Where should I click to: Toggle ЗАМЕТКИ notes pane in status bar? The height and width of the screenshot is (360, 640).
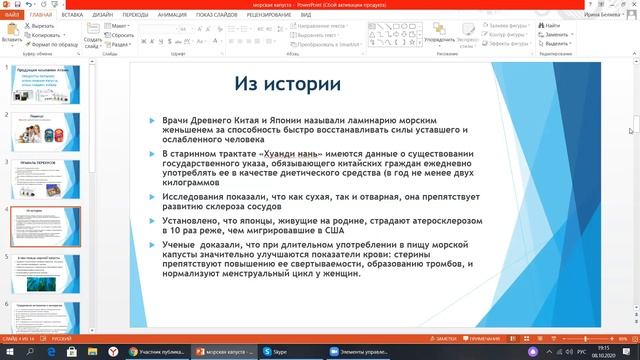click(x=443, y=339)
